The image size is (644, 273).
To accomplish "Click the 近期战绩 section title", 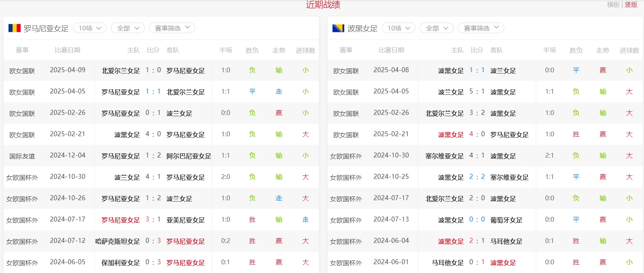I will [x=323, y=5].
